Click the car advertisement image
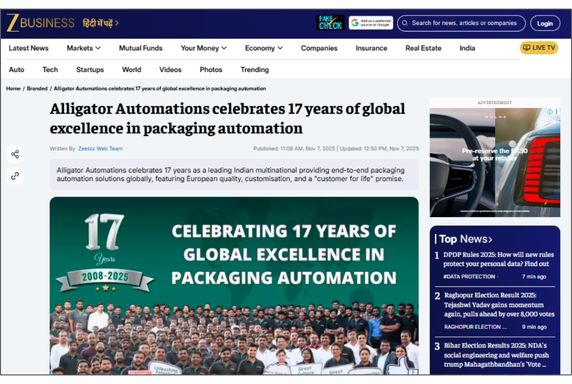572x384 pixels. pos(495,162)
